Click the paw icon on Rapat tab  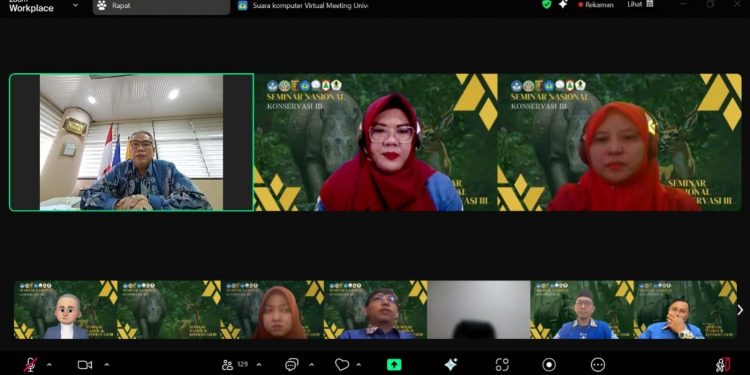(x=102, y=6)
